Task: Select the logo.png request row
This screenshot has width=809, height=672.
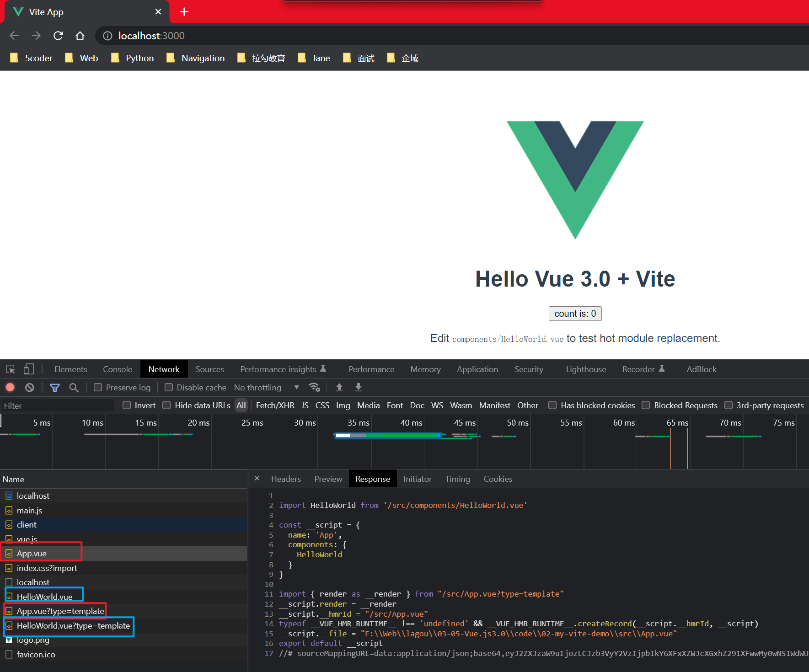Action: click(x=123, y=640)
